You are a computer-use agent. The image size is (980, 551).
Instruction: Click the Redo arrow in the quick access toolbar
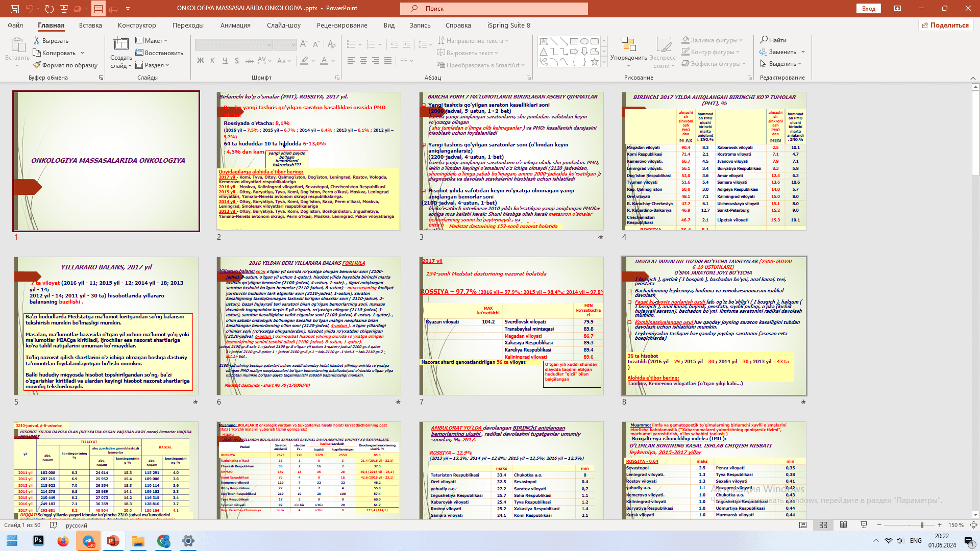pyautogui.click(x=49, y=9)
